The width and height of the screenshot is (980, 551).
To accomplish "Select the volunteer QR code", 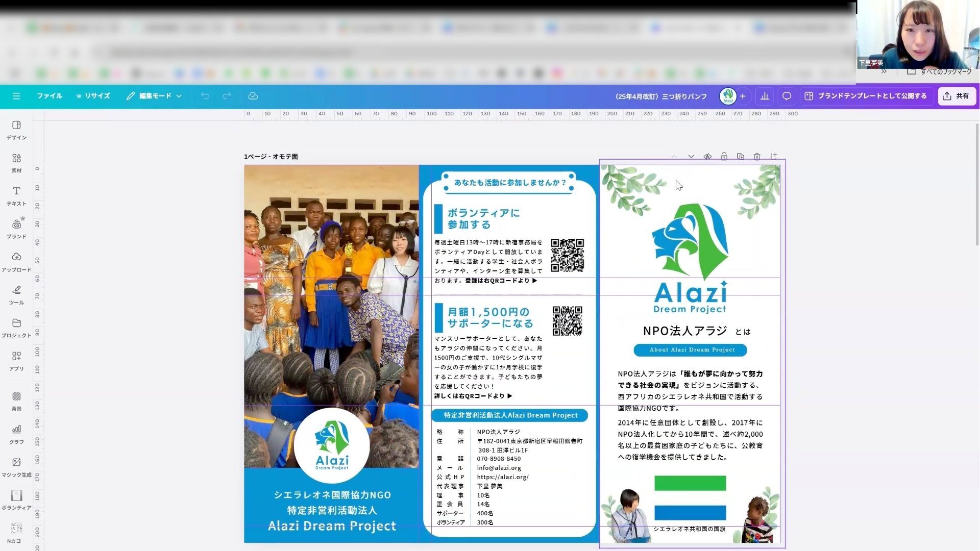I will [567, 255].
